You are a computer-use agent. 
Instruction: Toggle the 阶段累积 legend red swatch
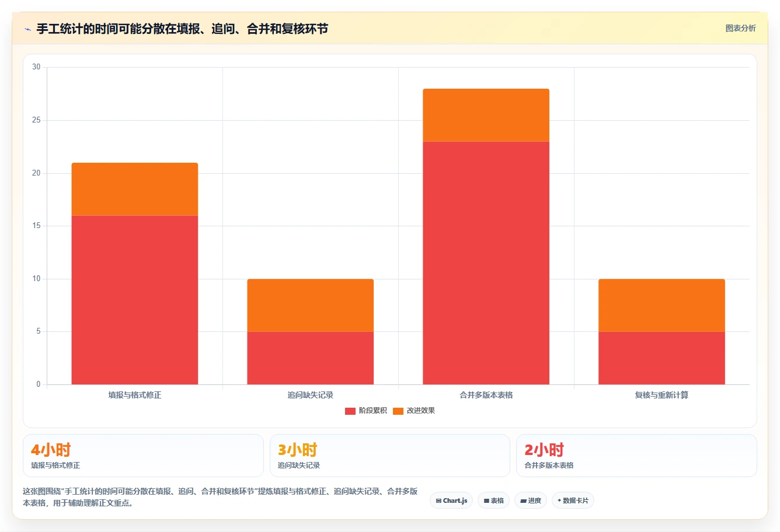point(350,411)
